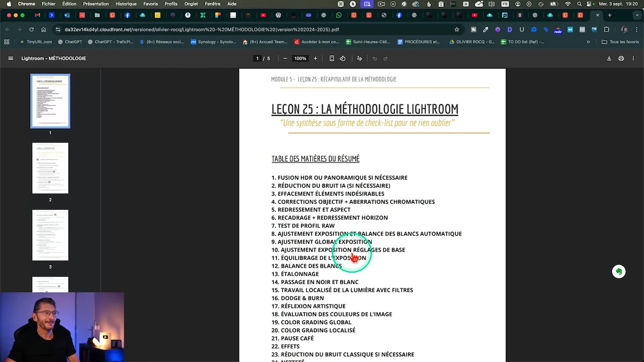Click the Gmail pinned tab
Image resolution: width=644 pixels, height=362 pixels.
tap(38, 15)
